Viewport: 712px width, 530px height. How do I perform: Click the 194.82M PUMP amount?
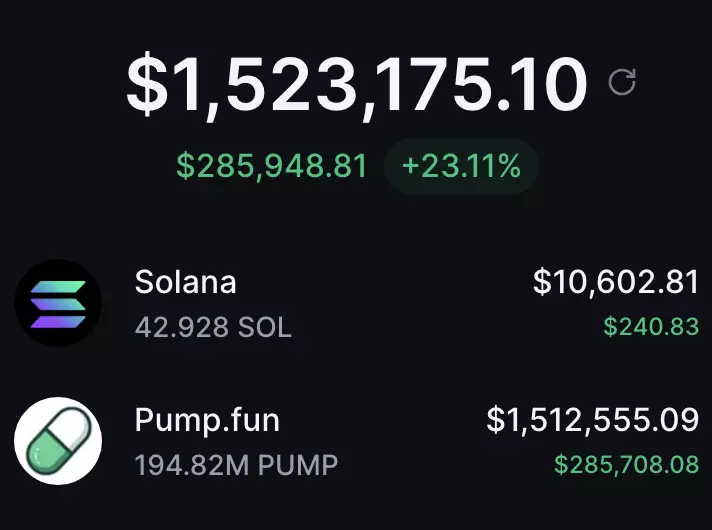(236, 465)
